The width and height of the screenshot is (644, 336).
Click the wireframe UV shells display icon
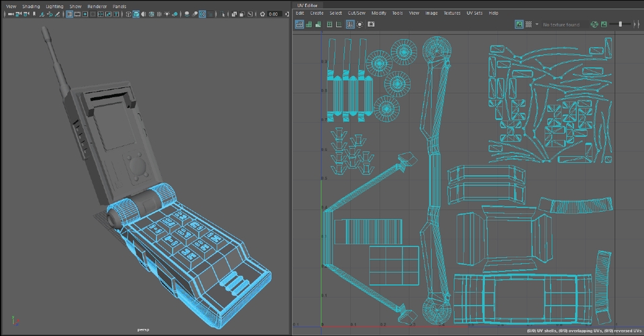tap(299, 24)
